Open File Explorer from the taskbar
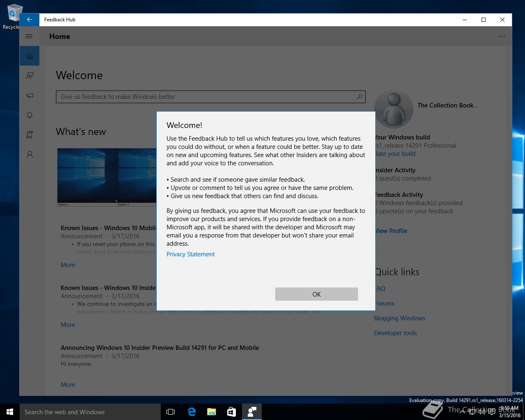Viewport: 525px width, 420px height. tap(211, 412)
